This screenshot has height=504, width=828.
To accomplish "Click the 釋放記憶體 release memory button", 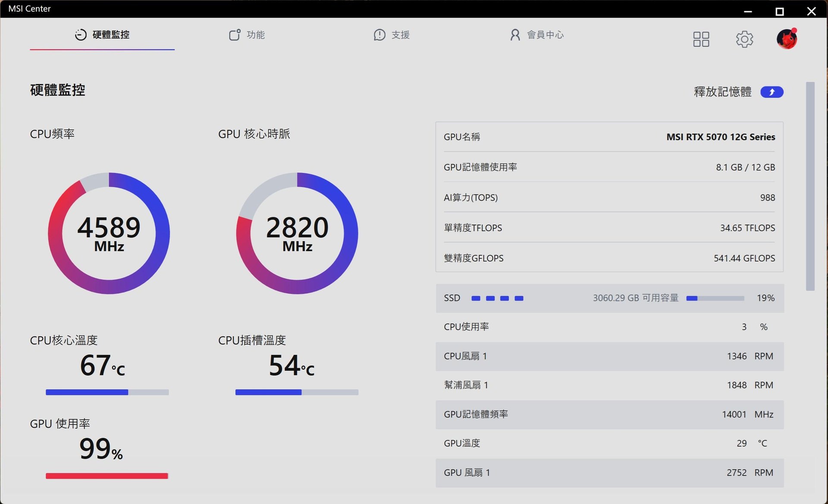I will click(x=772, y=92).
